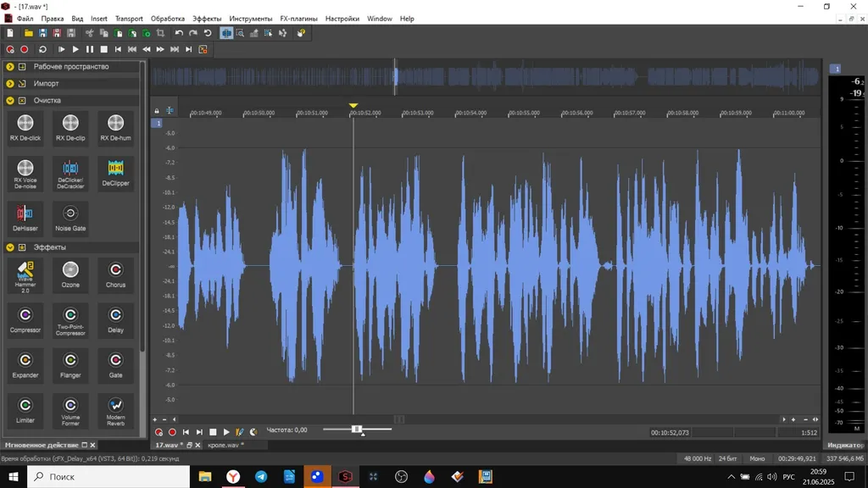Launch the Noise Gate effect
The height and width of the screenshot is (488, 868).
[x=70, y=218]
